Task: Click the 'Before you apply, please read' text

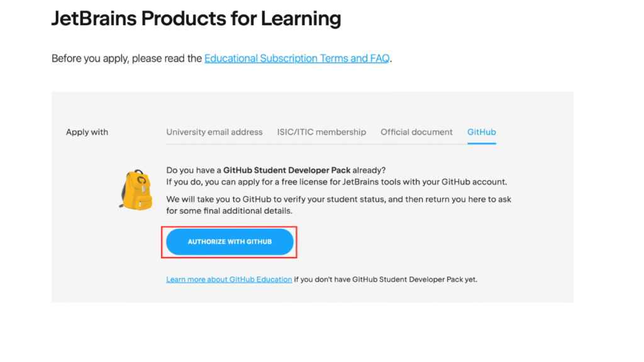Action: coord(126,58)
